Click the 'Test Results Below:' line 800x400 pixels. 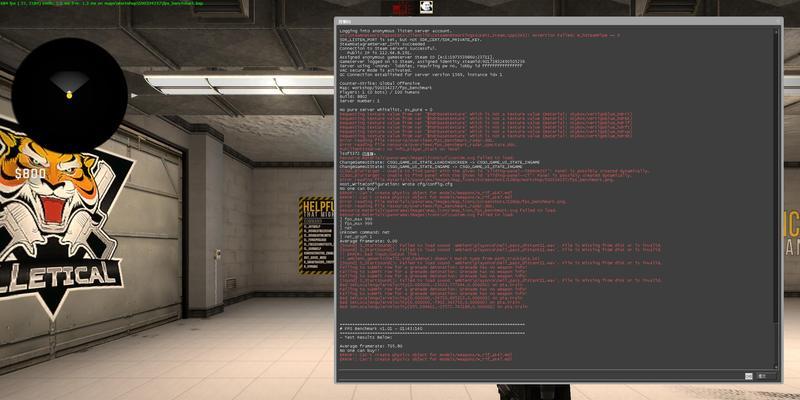(x=367, y=337)
